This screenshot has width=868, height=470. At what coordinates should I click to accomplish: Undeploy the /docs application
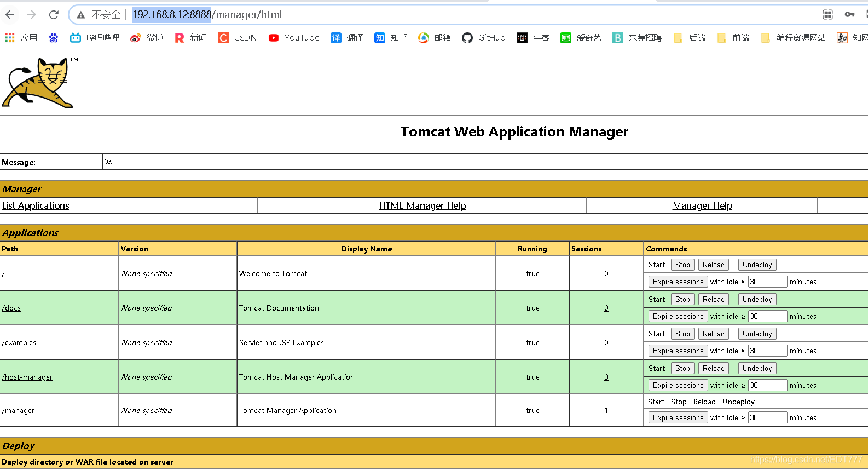[x=757, y=299]
